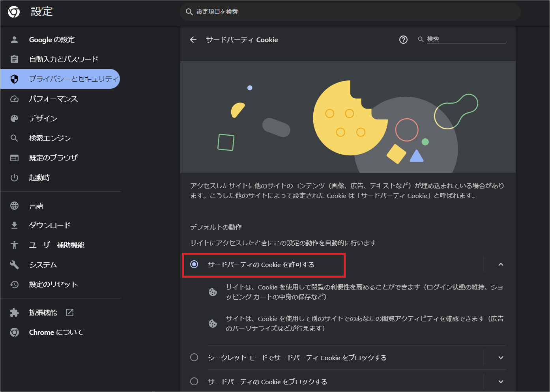Click the speedometer icon for パフォーマンス
The height and width of the screenshot is (392, 550).
click(15, 99)
